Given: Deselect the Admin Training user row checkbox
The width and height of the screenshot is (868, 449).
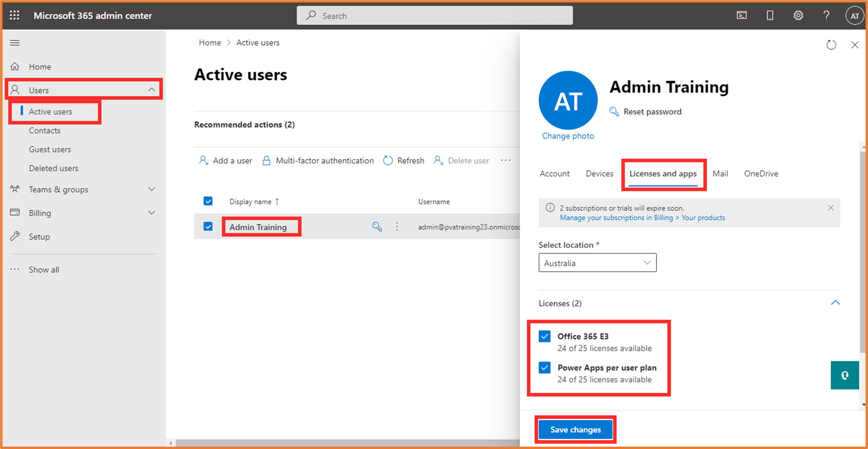Looking at the screenshot, I should pyautogui.click(x=208, y=227).
